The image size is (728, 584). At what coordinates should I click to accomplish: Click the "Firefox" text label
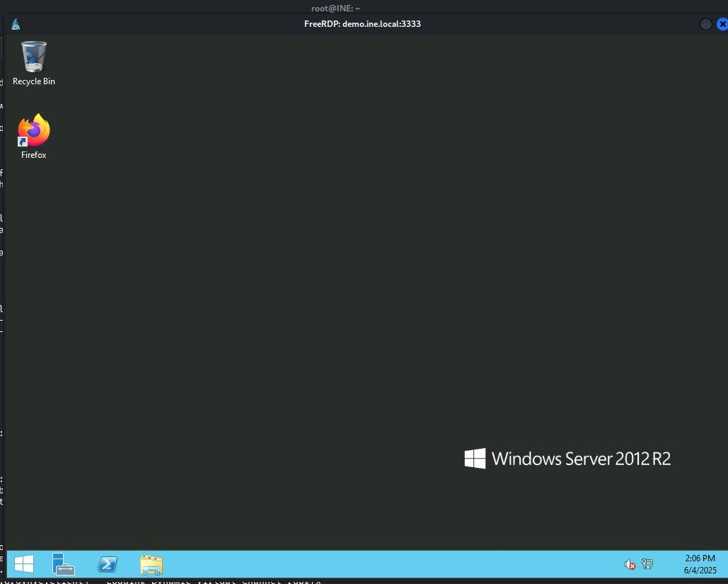pos(34,155)
